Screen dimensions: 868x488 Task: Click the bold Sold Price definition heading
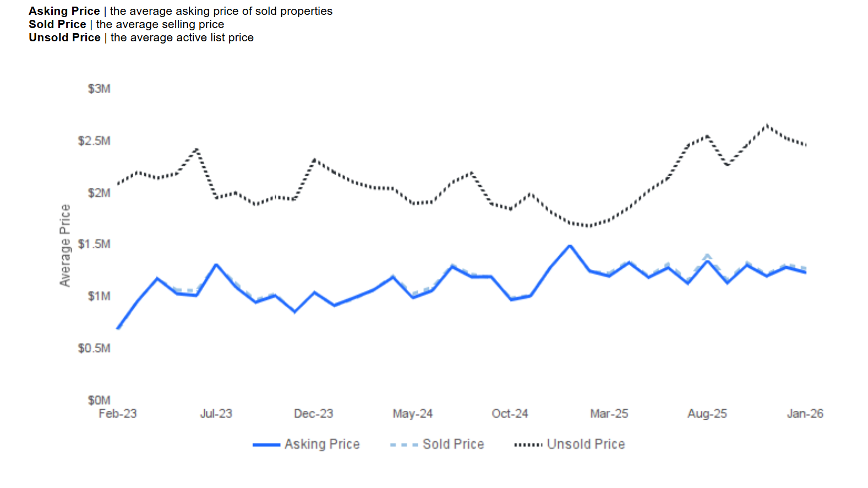57,24
